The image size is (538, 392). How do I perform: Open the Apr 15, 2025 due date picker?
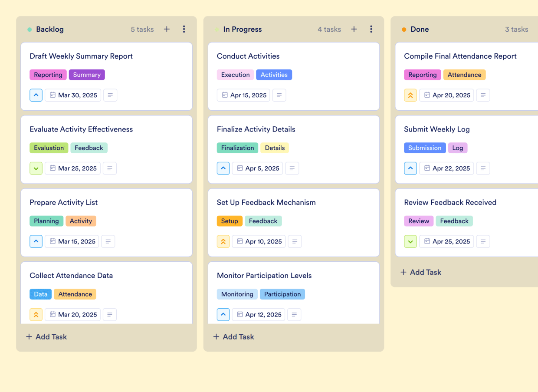[243, 95]
